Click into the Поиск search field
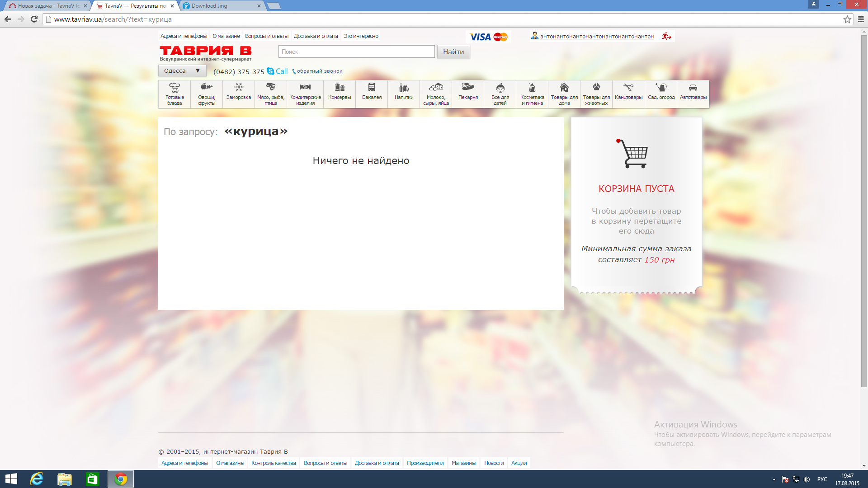868x488 pixels. tap(356, 52)
